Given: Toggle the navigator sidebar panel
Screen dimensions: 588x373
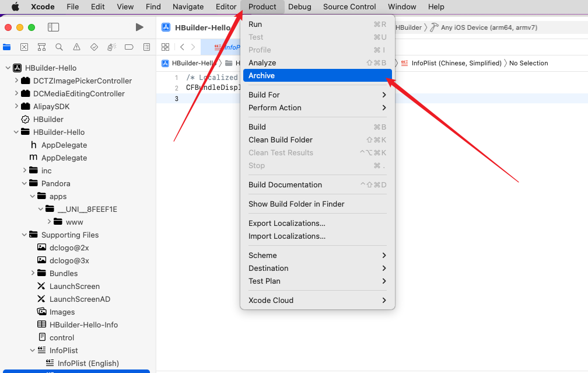Looking at the screenshot, I should pyautogui.click(x=54, y=27).
